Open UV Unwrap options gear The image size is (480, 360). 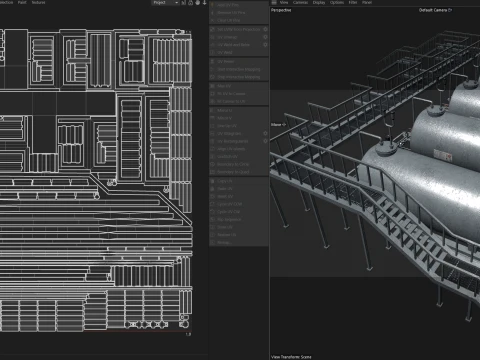pyautogui.click(x=265, y=37)
